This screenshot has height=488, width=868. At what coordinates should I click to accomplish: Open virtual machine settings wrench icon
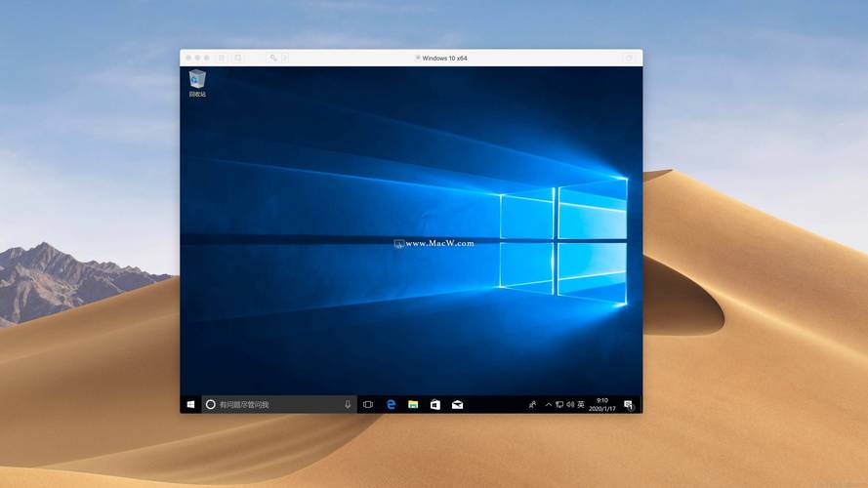point(273,58)
